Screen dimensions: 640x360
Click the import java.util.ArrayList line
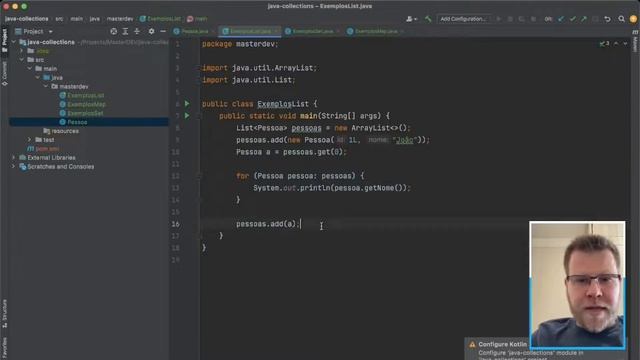(260, 68)
